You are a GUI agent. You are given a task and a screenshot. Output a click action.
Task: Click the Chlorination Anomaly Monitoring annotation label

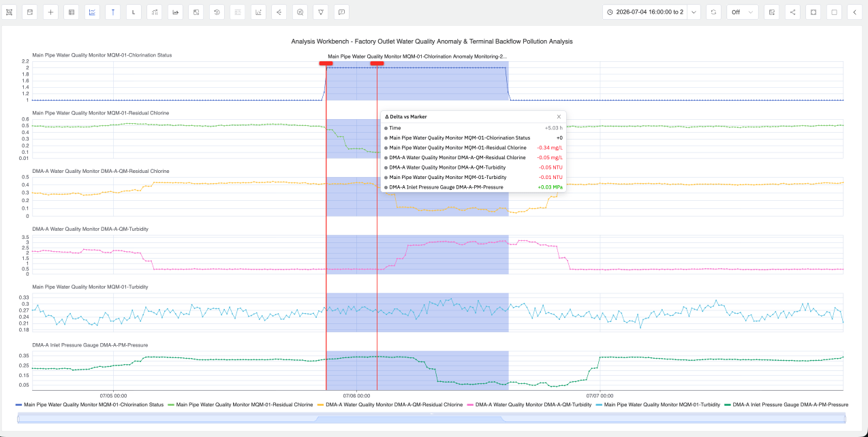pos(417,56)
